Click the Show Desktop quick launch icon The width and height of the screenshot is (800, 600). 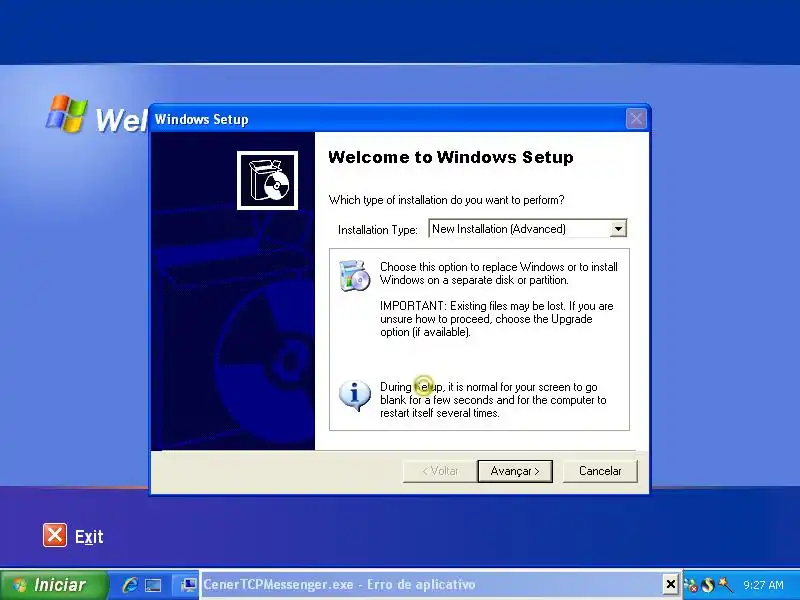(153, 585)
